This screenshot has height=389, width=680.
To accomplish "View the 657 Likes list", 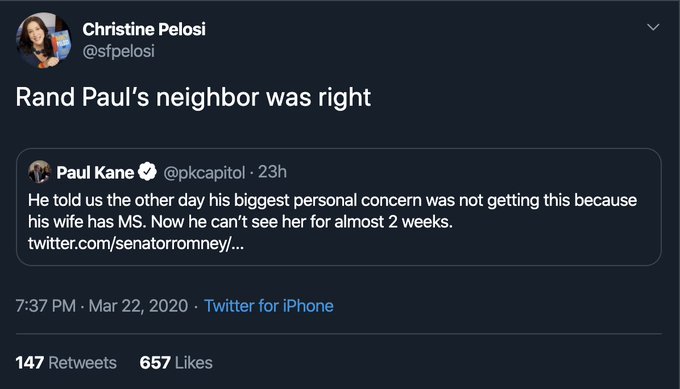I will pos(176,363).
